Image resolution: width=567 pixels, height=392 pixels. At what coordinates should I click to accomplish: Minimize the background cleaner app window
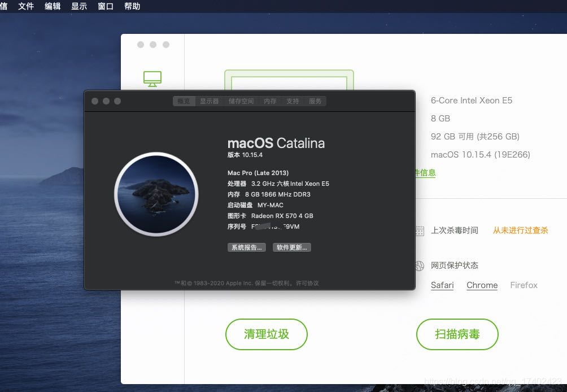coord(153,45)
